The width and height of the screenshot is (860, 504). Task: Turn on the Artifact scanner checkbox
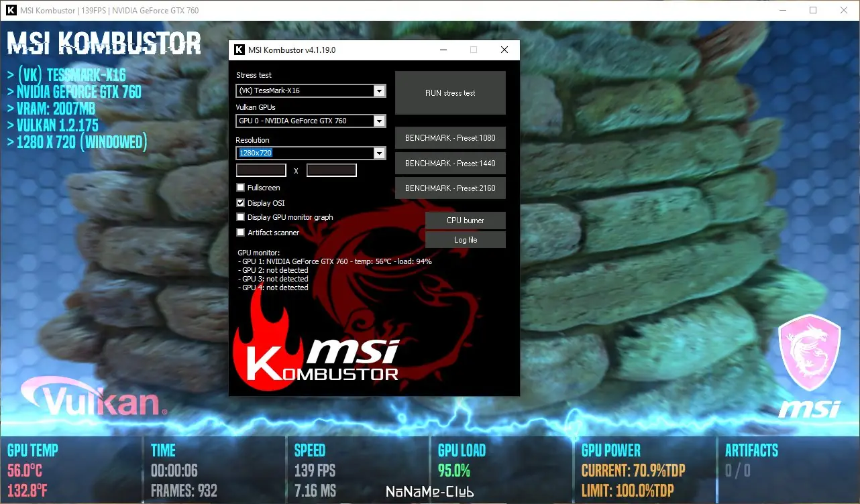click(241, 233)
